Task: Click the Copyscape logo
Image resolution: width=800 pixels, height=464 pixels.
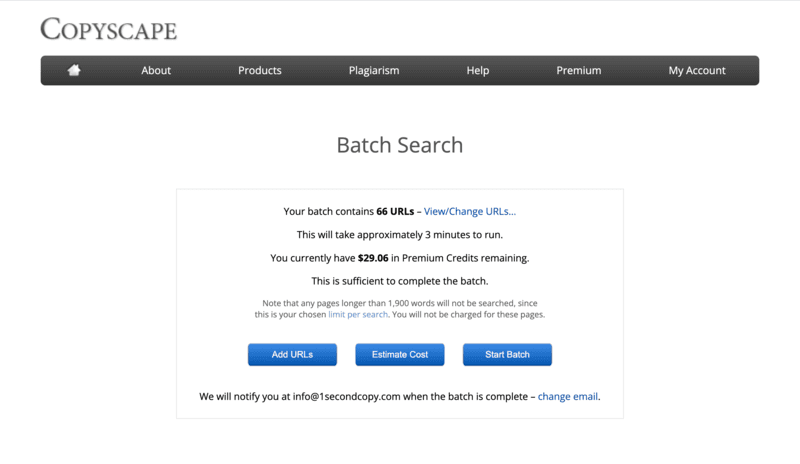Action: coord(109,29)
